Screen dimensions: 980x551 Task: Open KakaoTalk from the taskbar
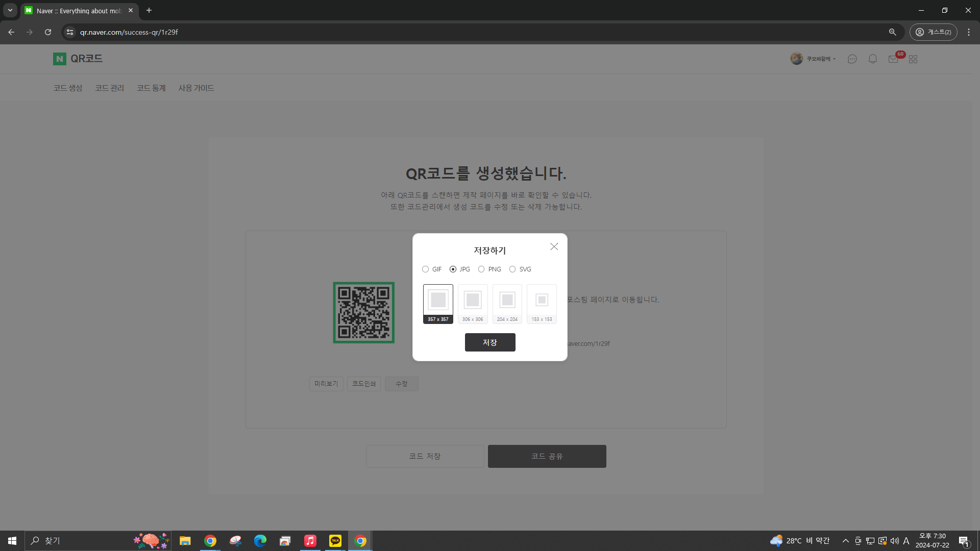(x=335, y=540)
